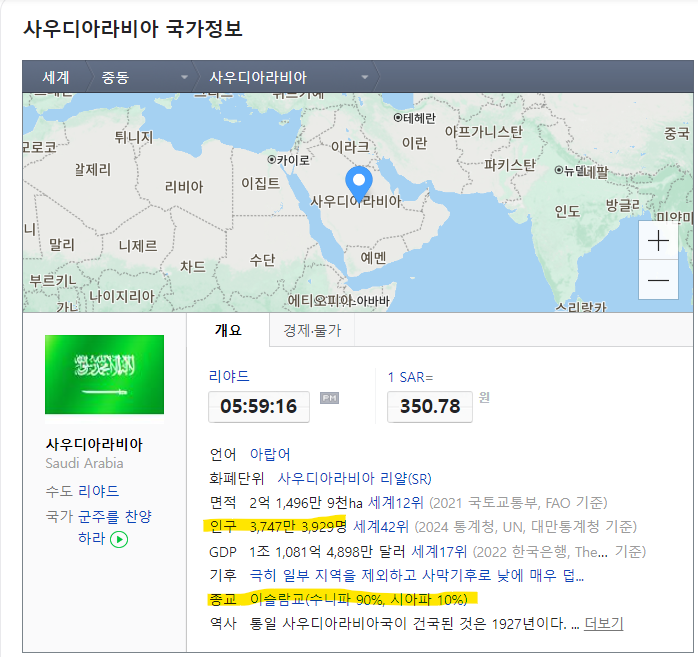Click the Saudi Arabia flag image
Screen dimensions: 698x657
coord(104,374)
